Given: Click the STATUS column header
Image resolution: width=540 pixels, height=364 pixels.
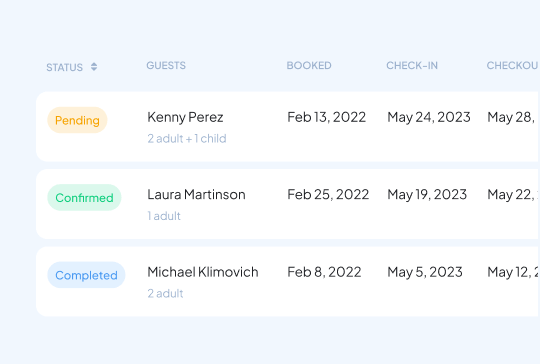Looking at the screenshot, I should (64, 67).
